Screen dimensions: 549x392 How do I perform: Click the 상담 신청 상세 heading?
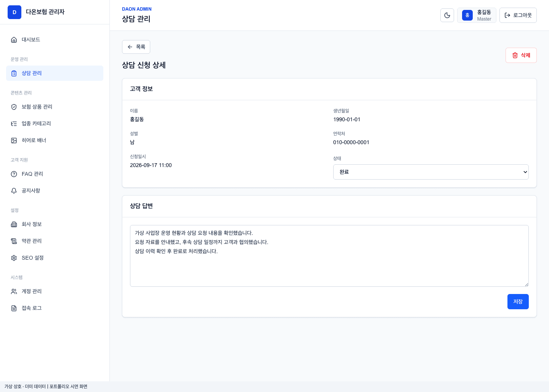144,65
